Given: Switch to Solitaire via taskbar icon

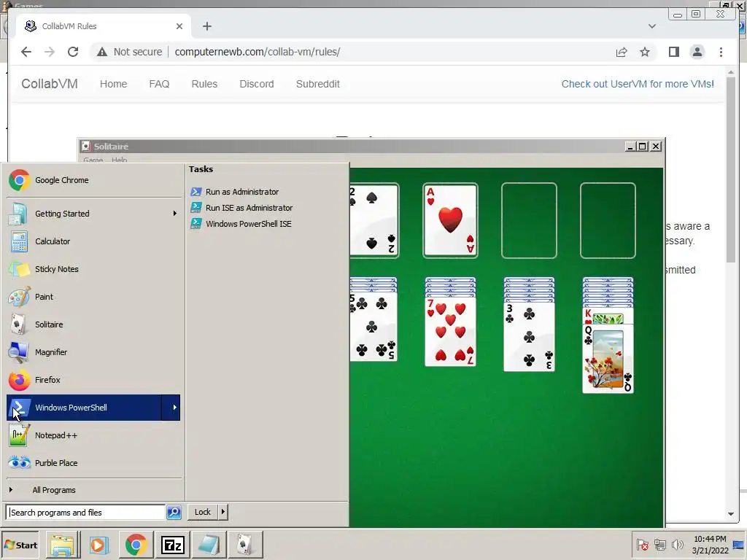Looking at the screenshot, I should (x=245, y=545).
